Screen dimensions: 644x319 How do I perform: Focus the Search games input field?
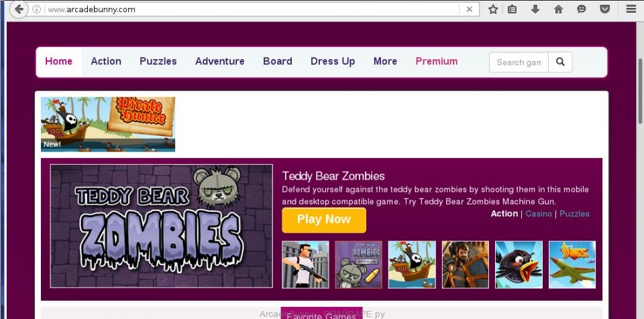tap(519, 62)
